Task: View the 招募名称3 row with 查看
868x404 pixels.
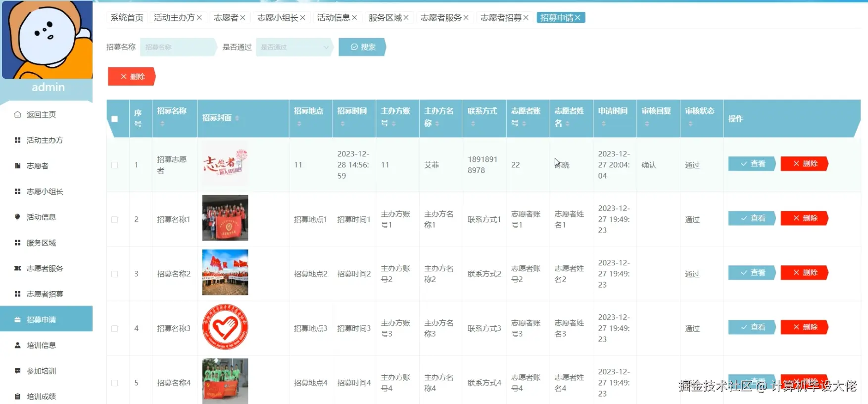Action: tap(752, 327)
